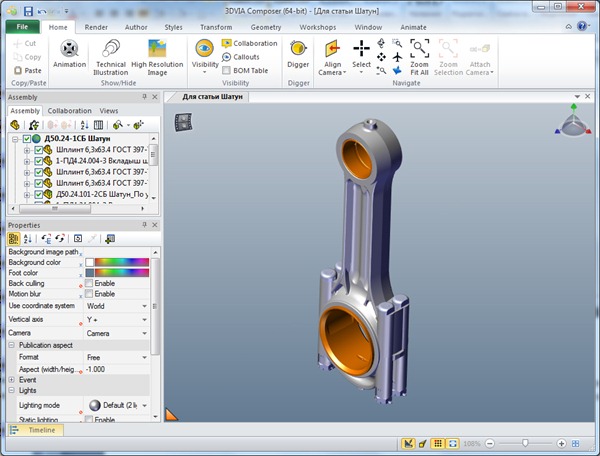Switch to the Author ribbon tab
The width and height of the screenshot is (600, 456).
[x=136, y=27]
